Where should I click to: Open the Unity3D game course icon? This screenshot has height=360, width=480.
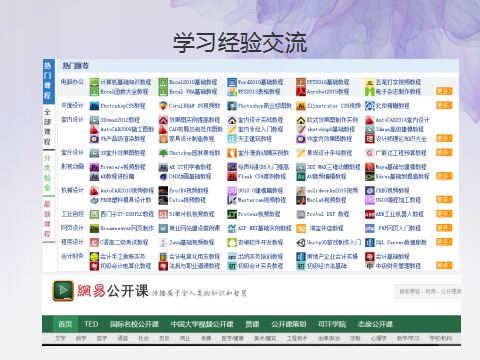pyautogui.click(x=301, y=242)
